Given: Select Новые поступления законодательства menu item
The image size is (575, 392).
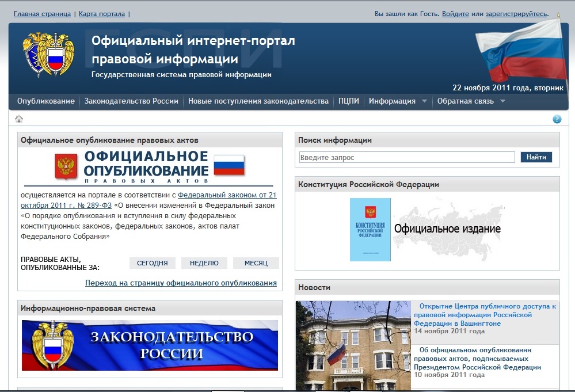Looking at the screenshot, I should [258, 101].
